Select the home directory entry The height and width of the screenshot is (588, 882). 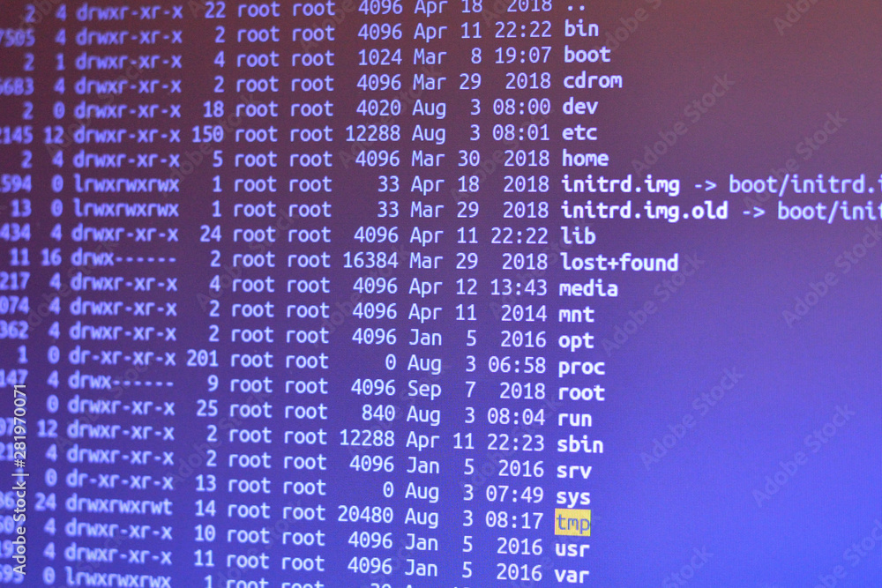click(585, 159)
